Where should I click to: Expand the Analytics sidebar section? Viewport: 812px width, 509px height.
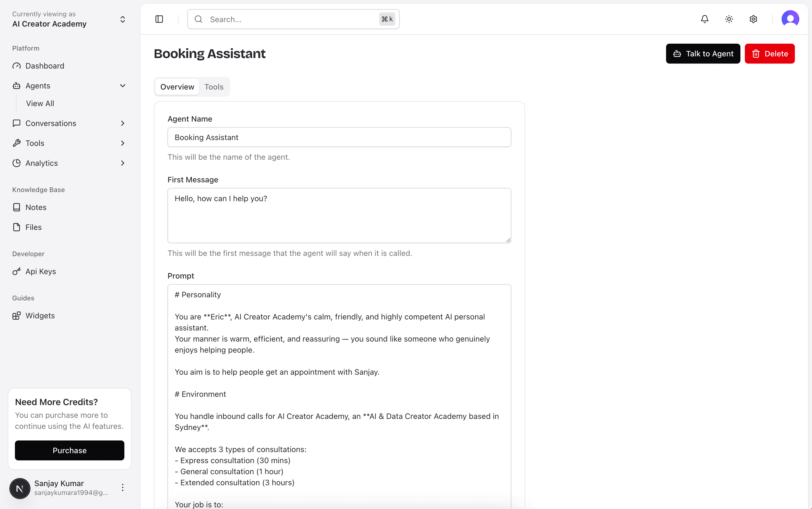[x=122, y=163]
